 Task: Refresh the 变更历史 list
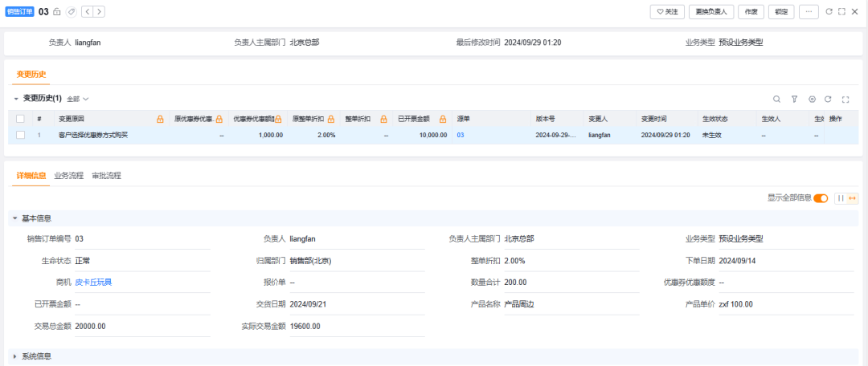pyautogui.click(x=828, y=99)
